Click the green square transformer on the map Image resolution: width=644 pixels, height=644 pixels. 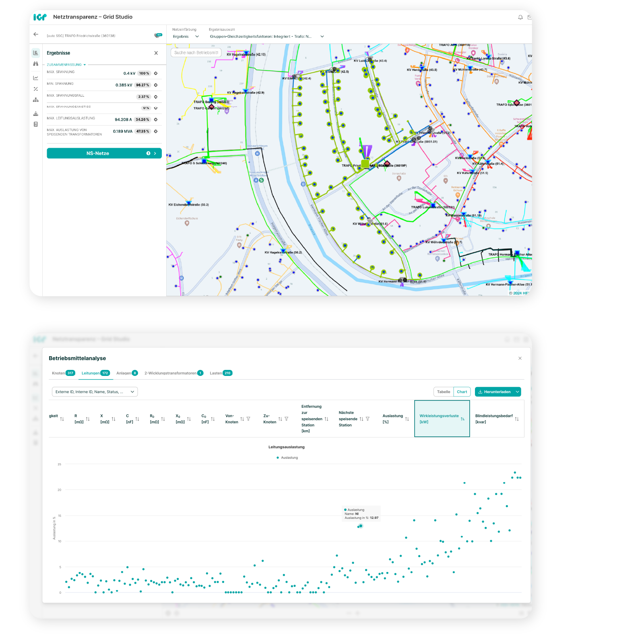[x=365, y=164]
